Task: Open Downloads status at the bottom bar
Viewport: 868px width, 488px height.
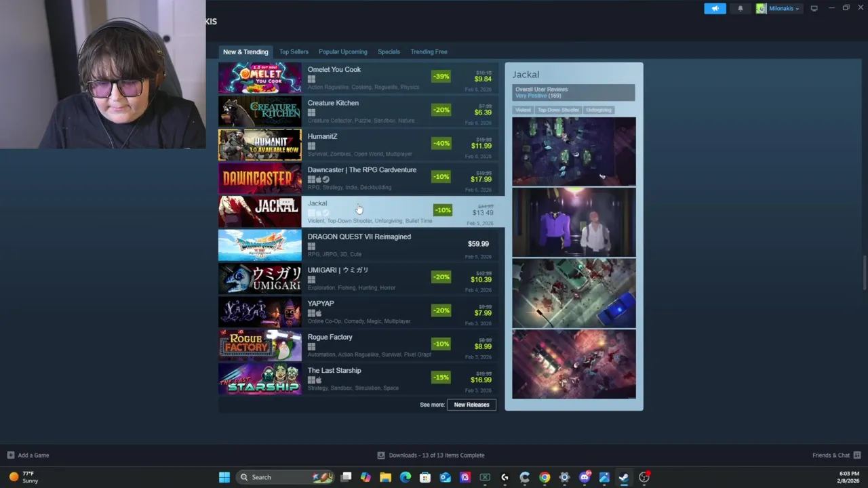Action: tap(431, 455)
